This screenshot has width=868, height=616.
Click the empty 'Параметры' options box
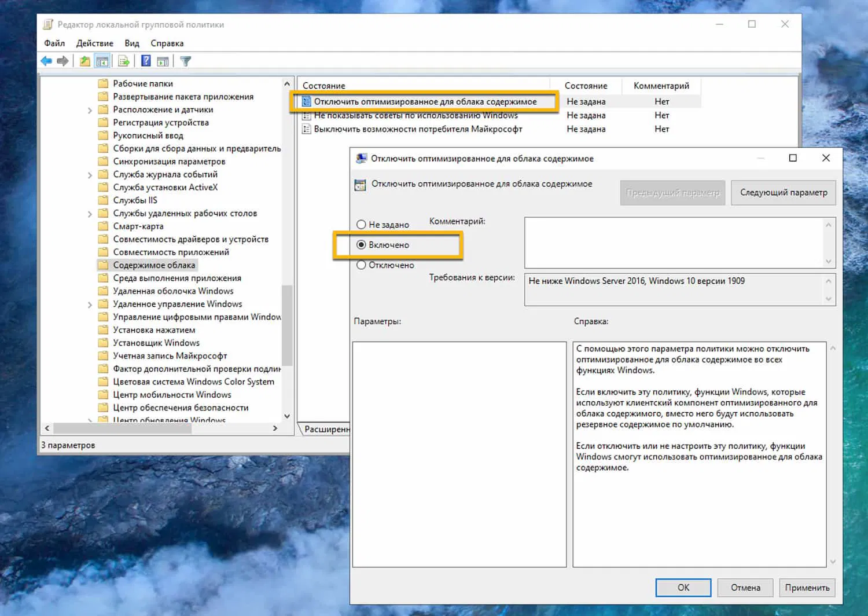click(459, 454)
